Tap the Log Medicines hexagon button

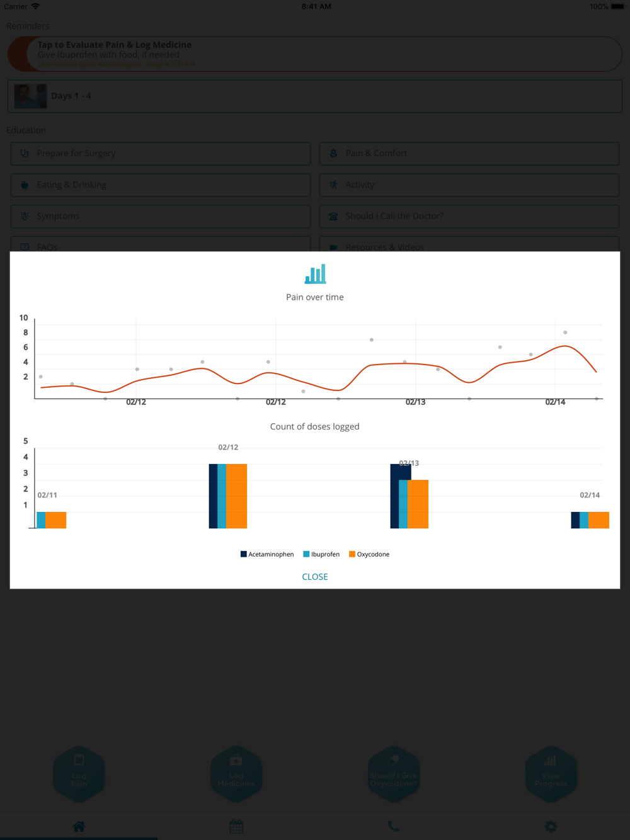coord(236,774)
